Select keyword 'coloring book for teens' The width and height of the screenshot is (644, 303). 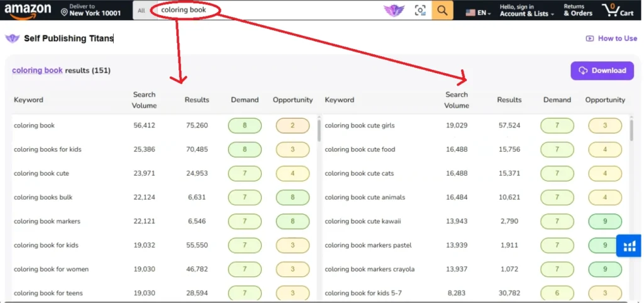click(x=48, y=293)
